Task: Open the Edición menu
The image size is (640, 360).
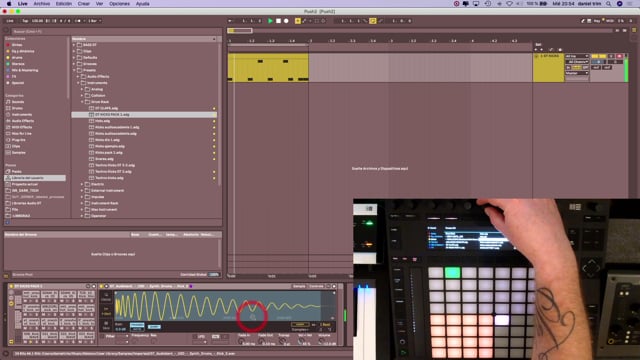Action: click(64, 4)
